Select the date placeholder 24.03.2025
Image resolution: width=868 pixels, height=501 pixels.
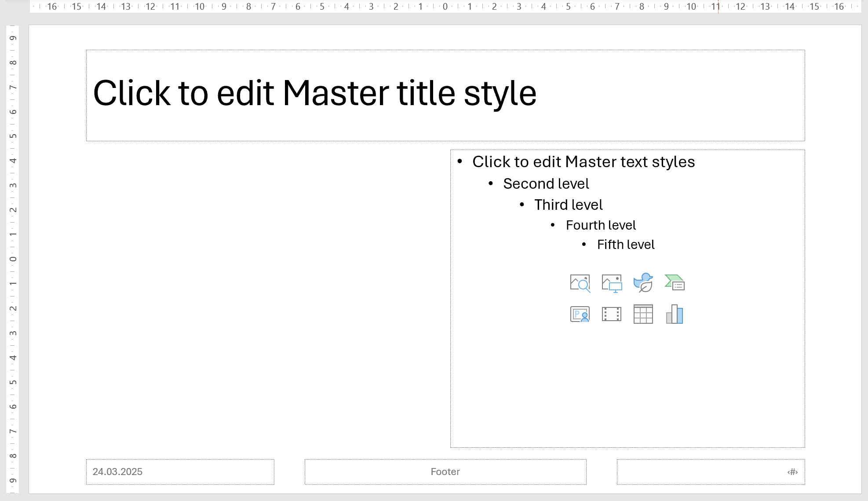coord(117,472)
